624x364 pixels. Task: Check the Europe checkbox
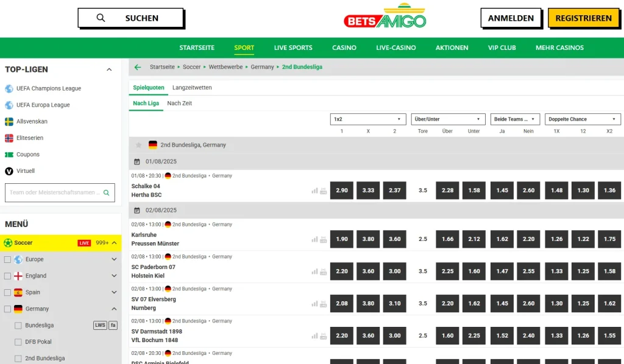7,259
